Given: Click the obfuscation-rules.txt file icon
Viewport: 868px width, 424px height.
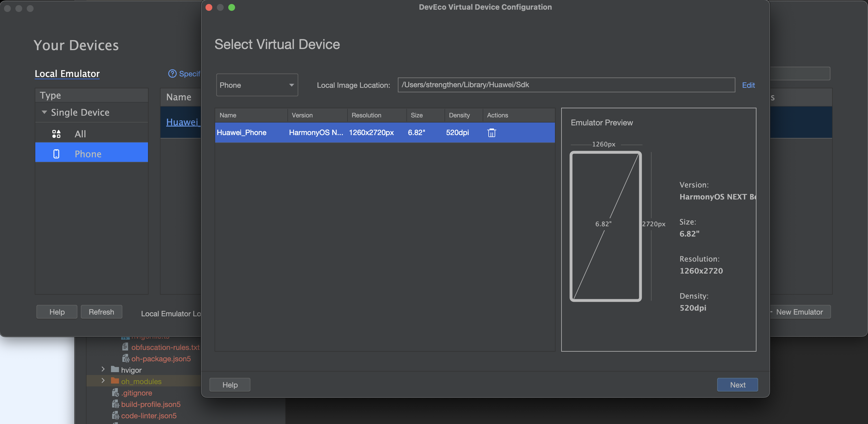Looking at the screenshot, I should click(x=125, y=347).
